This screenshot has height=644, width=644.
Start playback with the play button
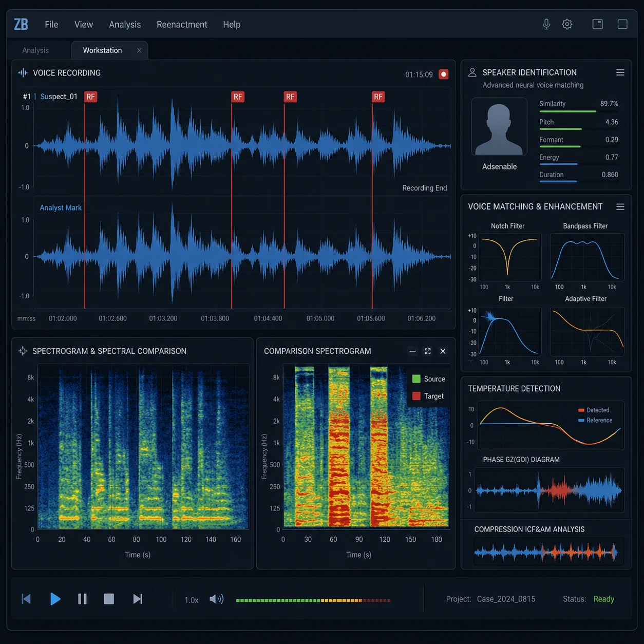55,599
